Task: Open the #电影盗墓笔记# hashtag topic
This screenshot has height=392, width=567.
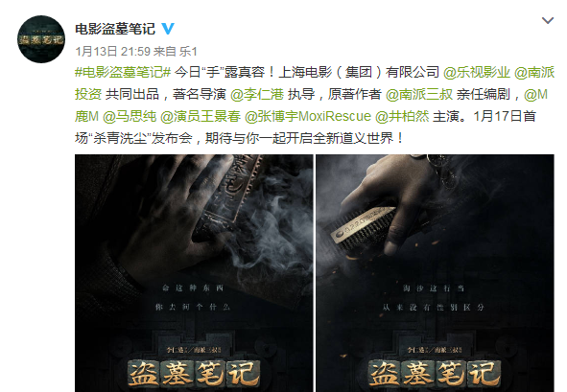Action: point(123,72)
